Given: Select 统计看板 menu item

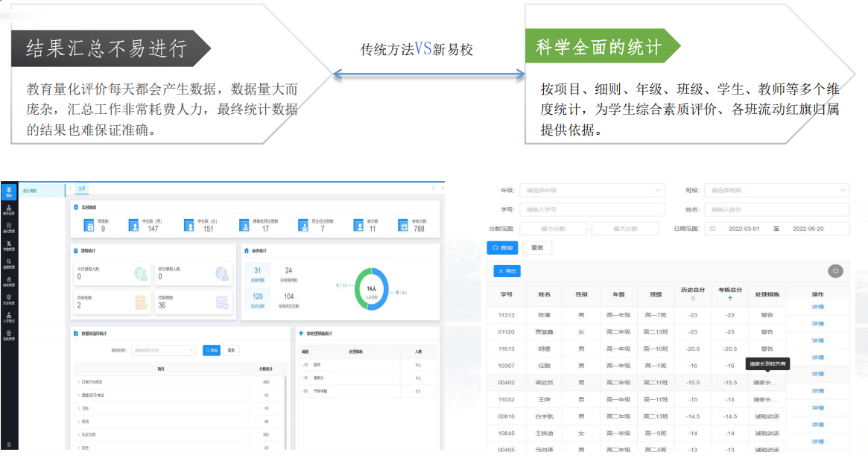Looking at the screenshot, I should tap(31, 191).
